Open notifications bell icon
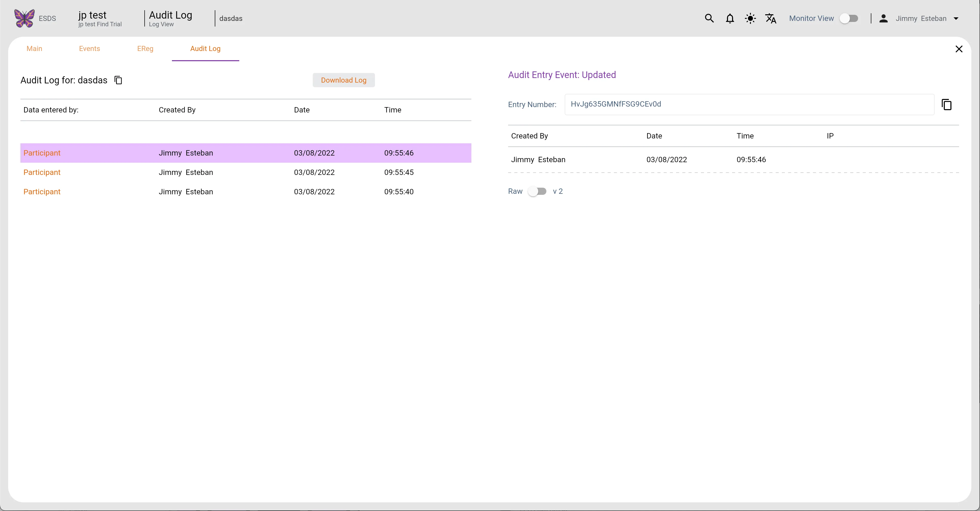980x511 pixels. coord(730,18)
